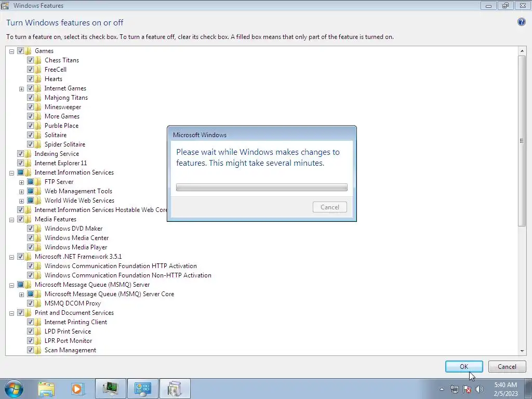Click the Media Features folder icon
The height and width of the screenshot is (399, 532).
[x=28, y=219]
